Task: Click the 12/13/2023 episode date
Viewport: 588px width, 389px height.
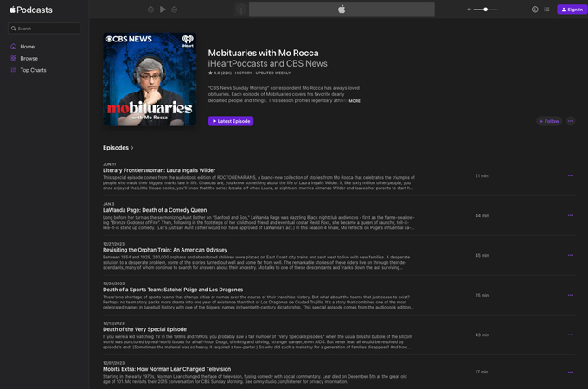Action: pyautogui.click(x=113, y=323)
